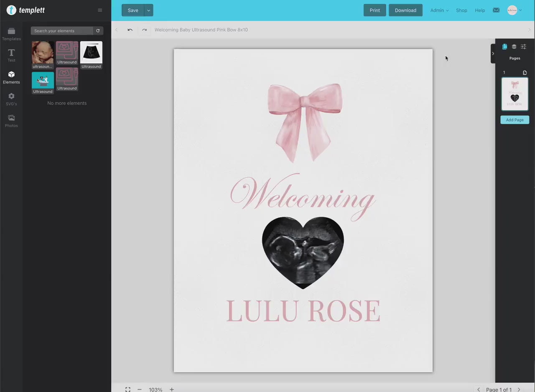
Task: Collapse the right Pages panel
Action: [493, 53]
